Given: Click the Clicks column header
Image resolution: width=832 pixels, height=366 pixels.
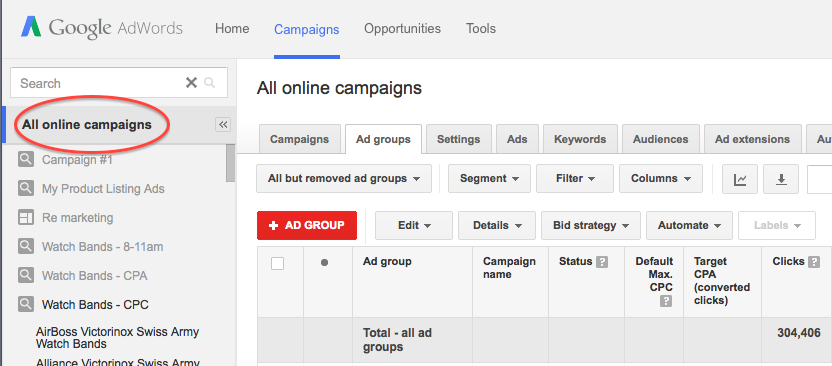Looking at the screenshot, I should pyautogui.click(x=788, y=262).
